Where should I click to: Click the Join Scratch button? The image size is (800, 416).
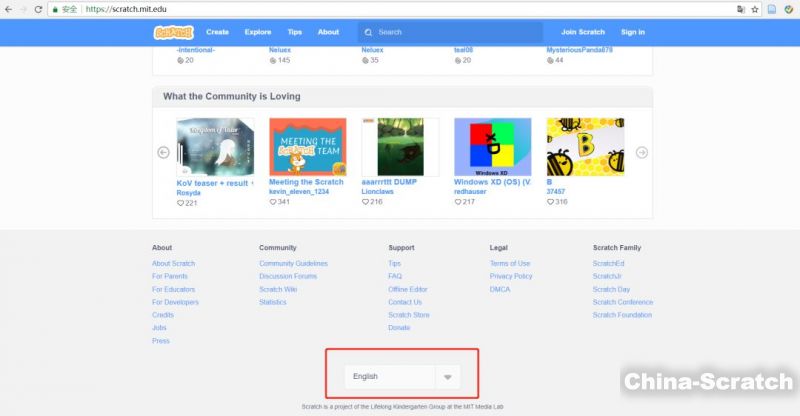click(582, 32)
